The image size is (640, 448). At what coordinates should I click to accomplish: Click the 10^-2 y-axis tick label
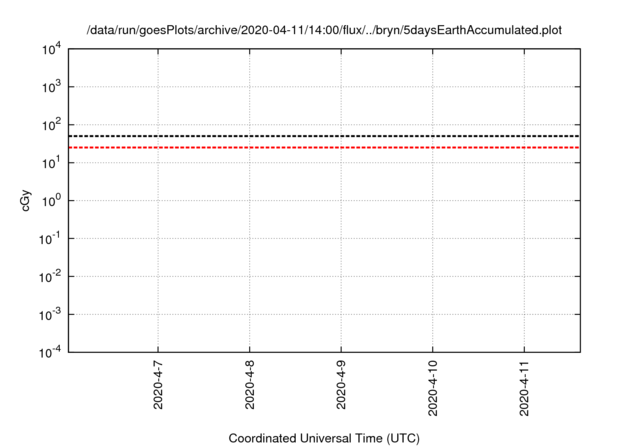click(x=50, y=277)
